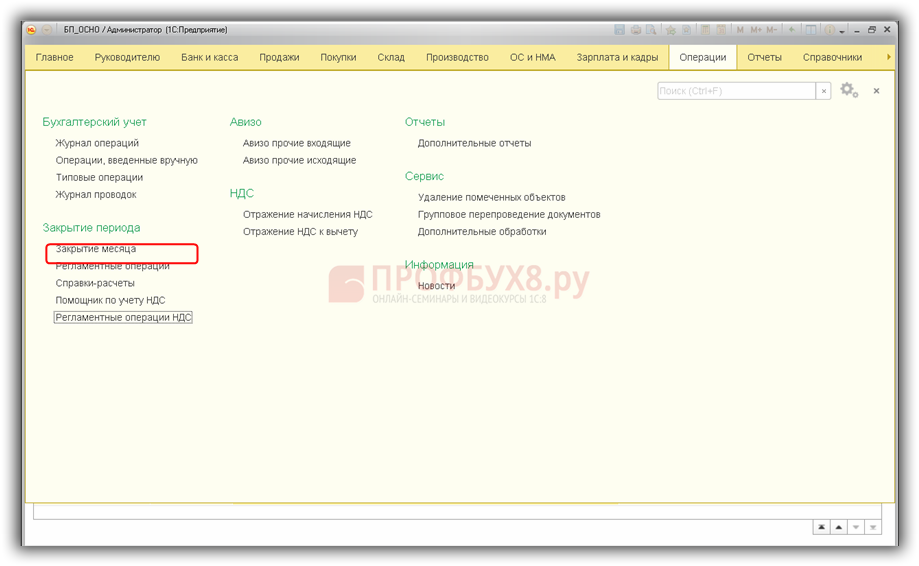This screenshot has width=919, height=566.
Task: Open section menu settings gear icon
Action: tap(848, 90)
